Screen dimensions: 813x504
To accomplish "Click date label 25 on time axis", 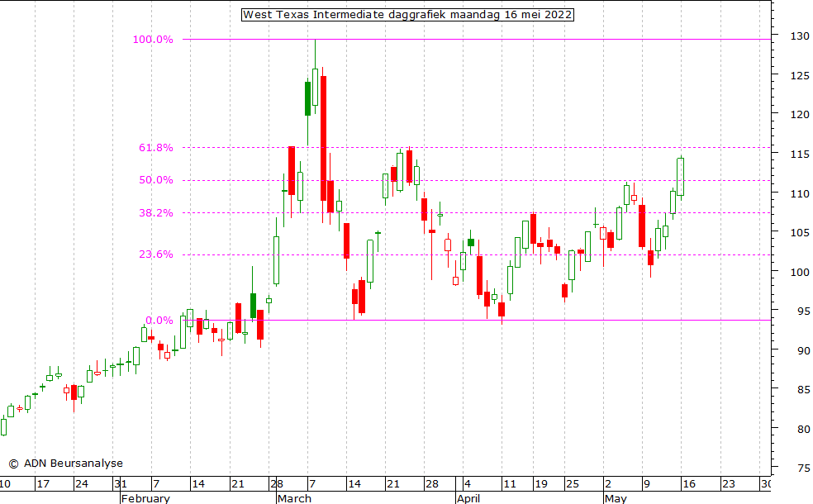I will (573, 484).
